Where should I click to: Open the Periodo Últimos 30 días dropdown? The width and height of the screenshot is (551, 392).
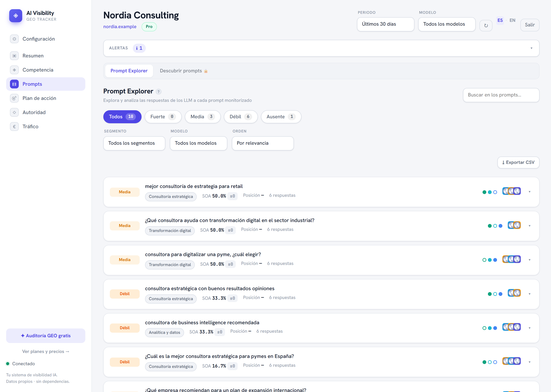pyautogui.click(x=386, y=24)
